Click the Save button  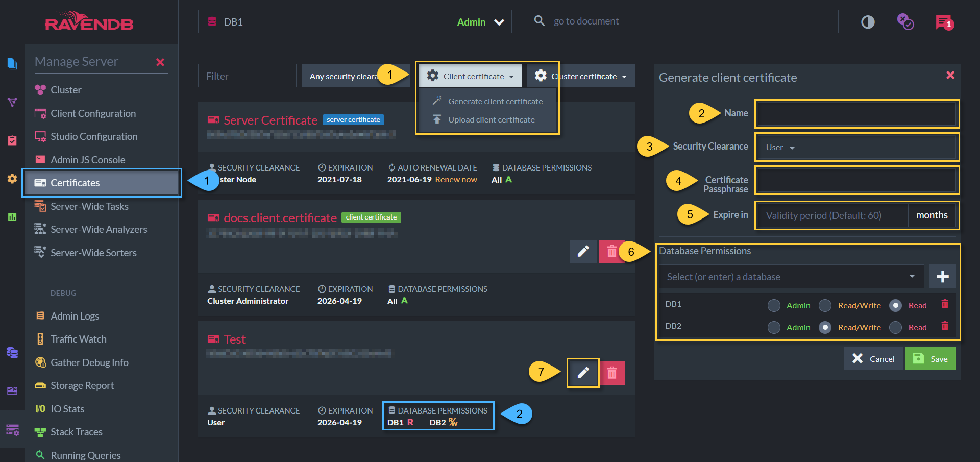(930, 358)
